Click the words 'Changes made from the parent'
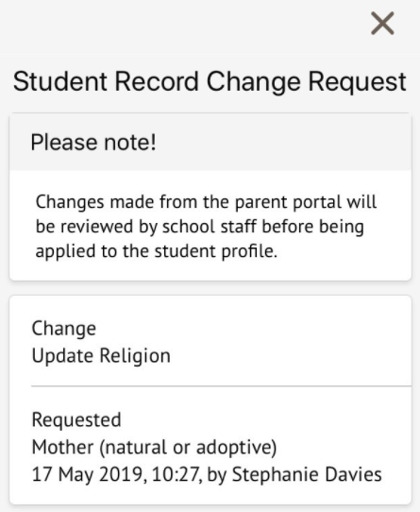420x512 pixels. pos(161,202)
